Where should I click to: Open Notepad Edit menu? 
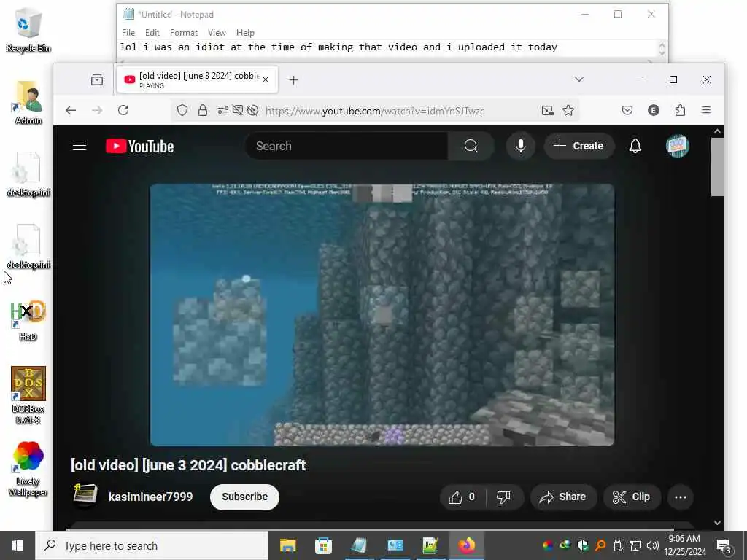pos(152,32)
